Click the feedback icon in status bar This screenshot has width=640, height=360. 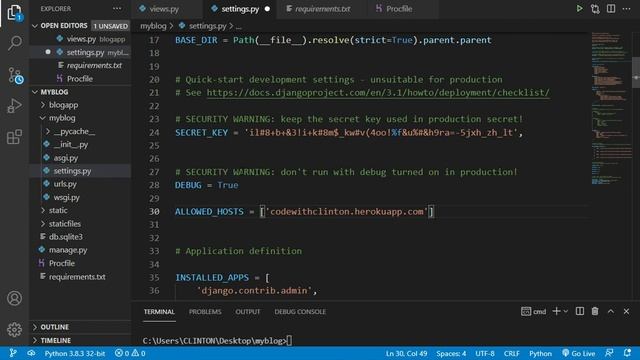pyautogui.click(x=609, y=353)
